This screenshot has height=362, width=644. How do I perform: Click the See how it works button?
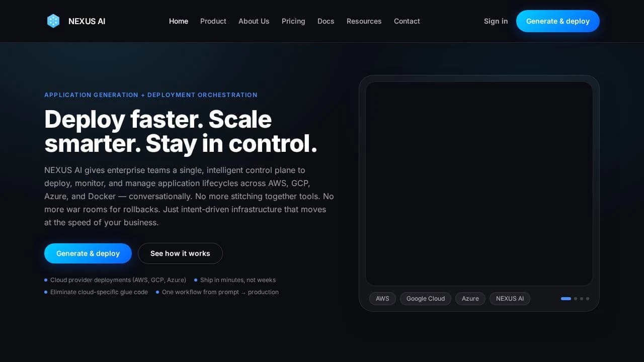pos(180,253)
